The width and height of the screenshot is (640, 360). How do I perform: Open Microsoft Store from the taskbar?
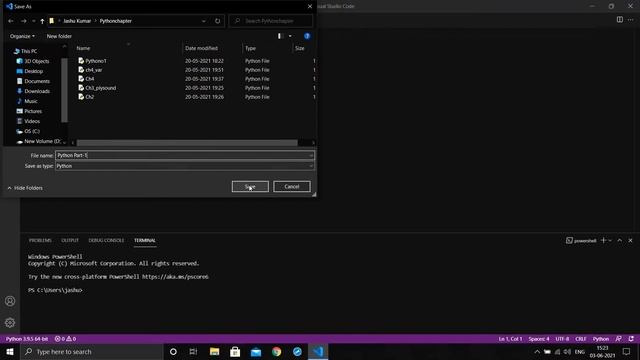235,352
